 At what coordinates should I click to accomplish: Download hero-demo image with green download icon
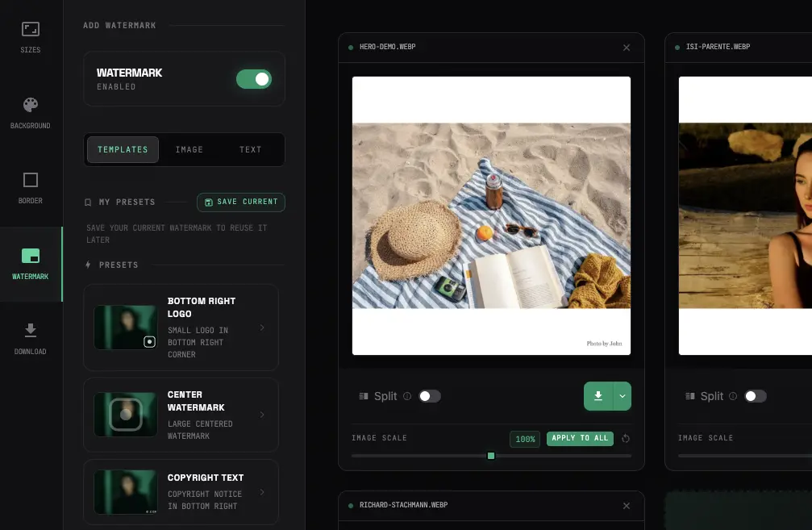[x=598, y=396]
